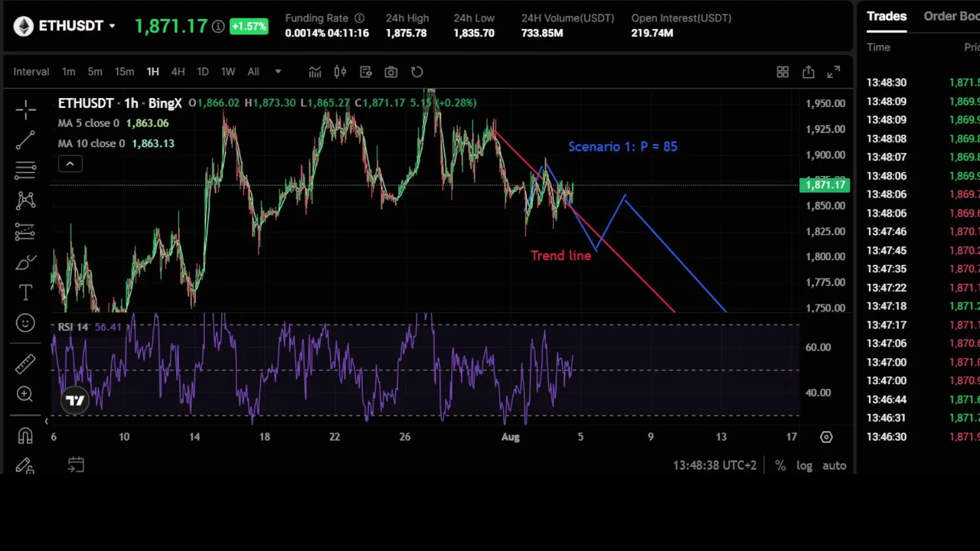Screen dimensions: 980x551
Task: Click the Open Interest value 219.74M
Action: [x=652, y=33]
